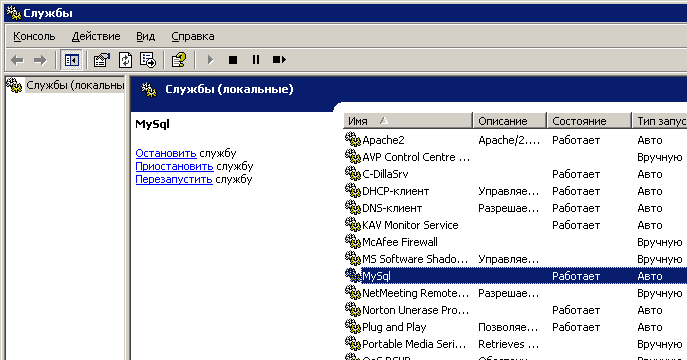Click Авто startup type in Apache2 row
687x360 pixels.
point(650,140)
